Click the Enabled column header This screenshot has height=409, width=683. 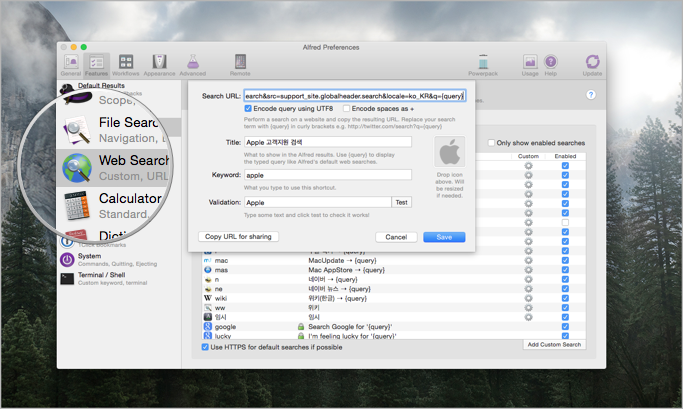pos(565,156)
